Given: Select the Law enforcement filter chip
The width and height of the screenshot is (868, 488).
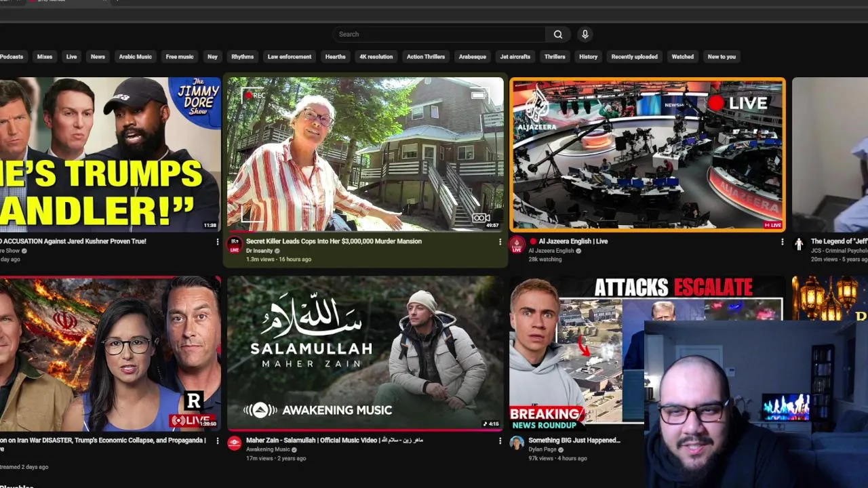Looking at the screenshot, I should (290, 57).
